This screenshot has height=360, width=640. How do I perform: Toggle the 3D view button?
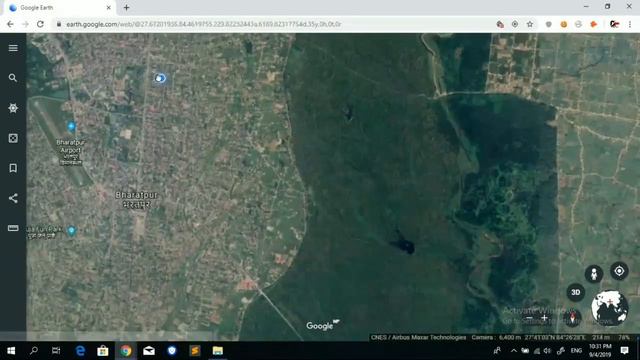[576, 292]
